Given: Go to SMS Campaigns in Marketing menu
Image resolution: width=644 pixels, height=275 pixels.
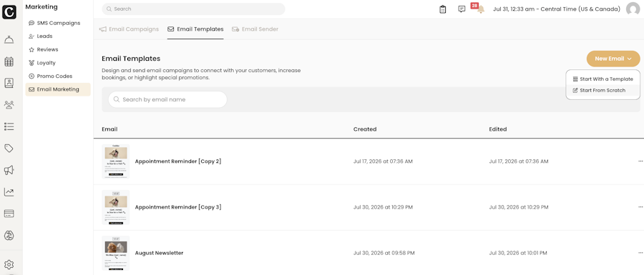Looking at the screenshot, I should coord(58,23).
